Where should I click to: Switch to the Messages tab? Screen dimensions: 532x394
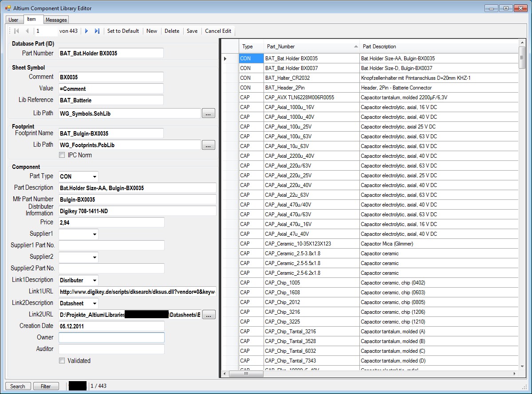(56, 20)
